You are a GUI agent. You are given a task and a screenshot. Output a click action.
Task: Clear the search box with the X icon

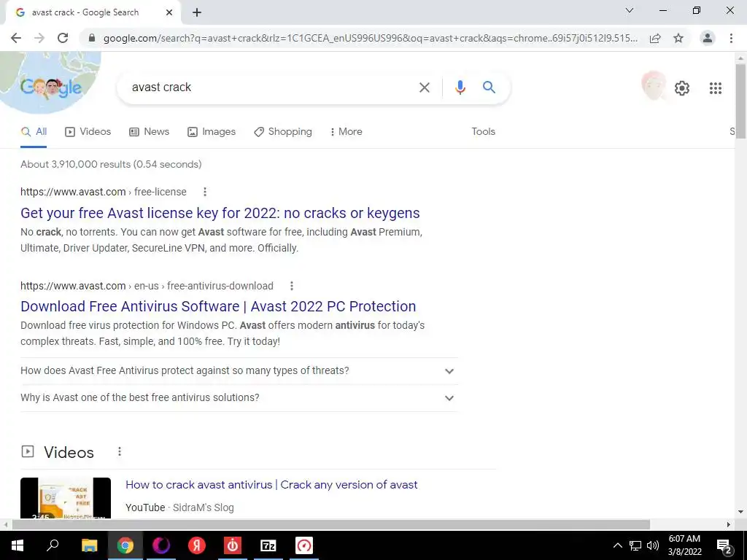click(x=424, y=87)
